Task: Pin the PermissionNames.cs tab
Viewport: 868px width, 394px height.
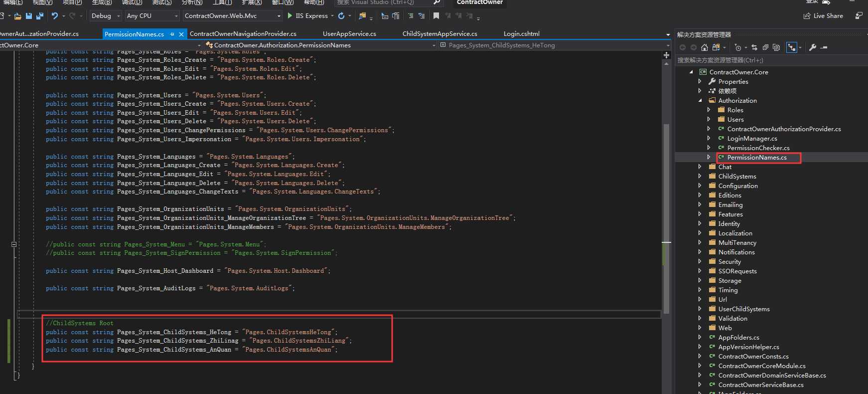Action: [x=172, y=34]
